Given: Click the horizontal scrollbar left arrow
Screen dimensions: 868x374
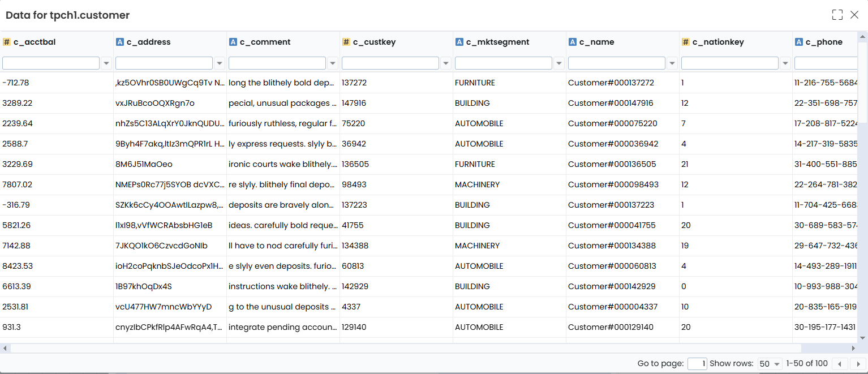Looking at the screenshot, I should 5,348.
